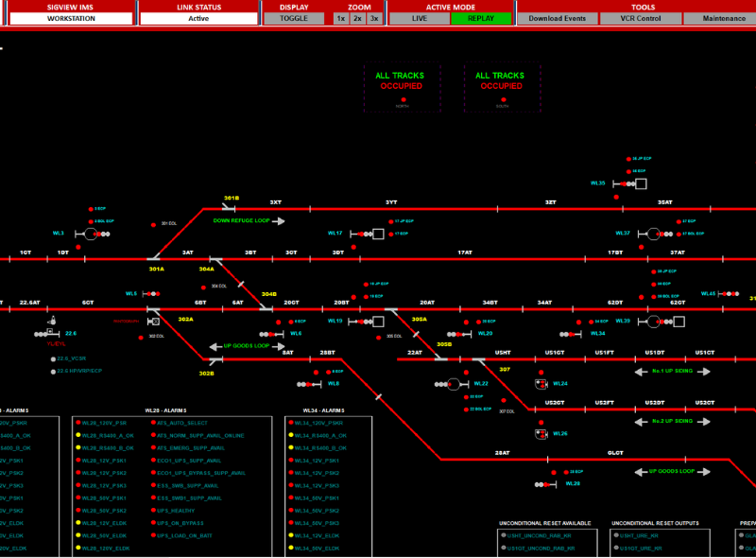This screenshot has width=756, height=558.
Task: Select the REPLAY active mode
Action: pyautogui.click(x=481, y=18)
